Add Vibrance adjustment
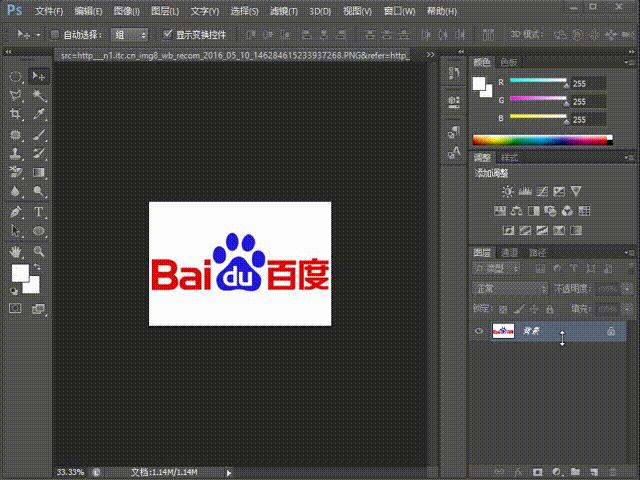640x480 pixels. (x=576, y=191)
